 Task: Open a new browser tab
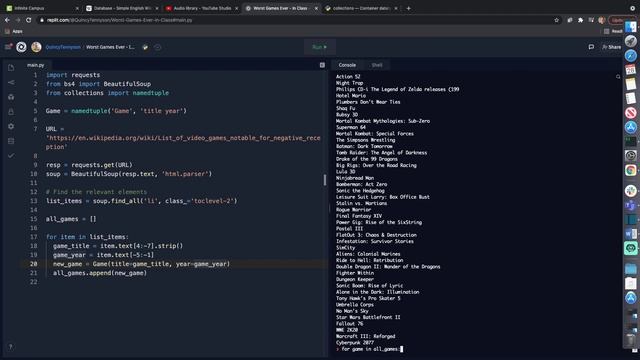[408, 8]
